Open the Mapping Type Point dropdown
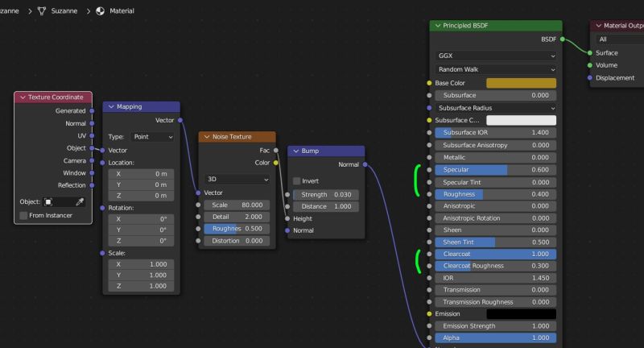 pos(152,137)
